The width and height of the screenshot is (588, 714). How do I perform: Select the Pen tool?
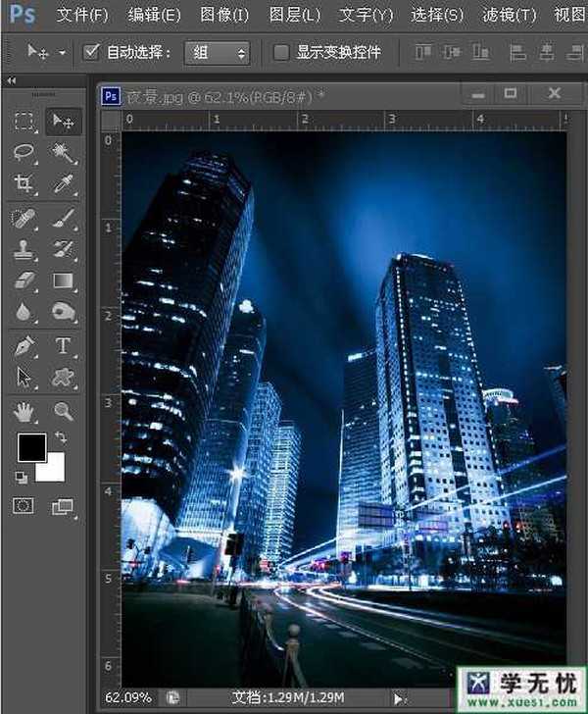(x=24, y=345)
